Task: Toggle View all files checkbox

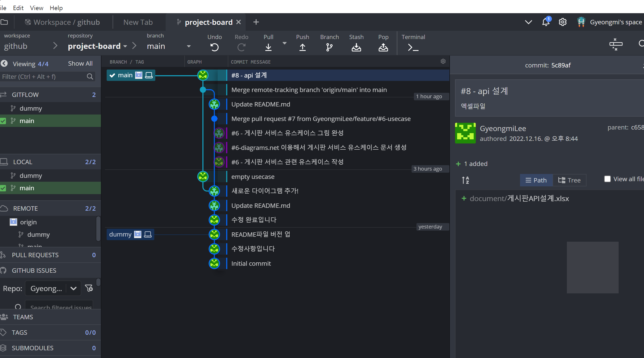Action: tap(607, 179)
